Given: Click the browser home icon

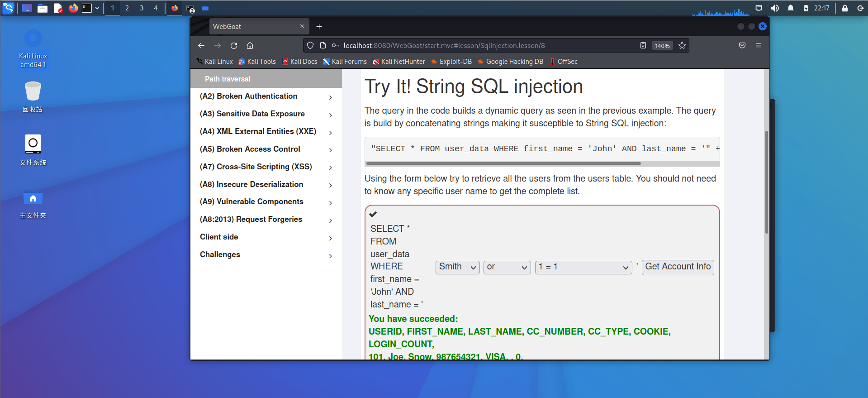Looking at the screenshot, I should pyautogui.click(x=250, y=46).
